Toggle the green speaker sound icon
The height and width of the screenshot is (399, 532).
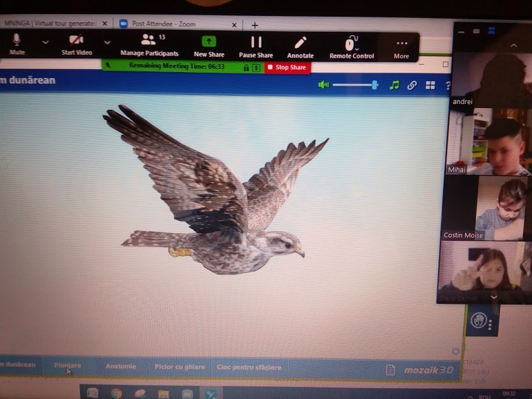[x=324, y=84]
